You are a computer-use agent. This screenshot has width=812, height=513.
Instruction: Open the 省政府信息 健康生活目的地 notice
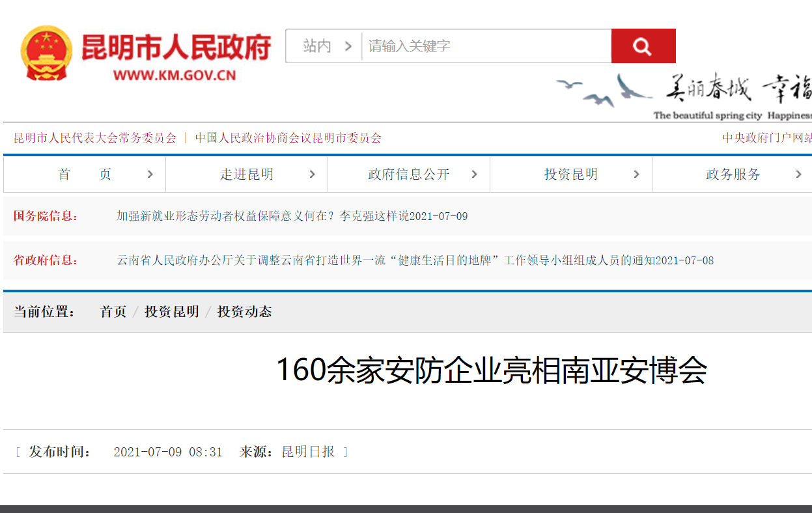pos(415,260)
